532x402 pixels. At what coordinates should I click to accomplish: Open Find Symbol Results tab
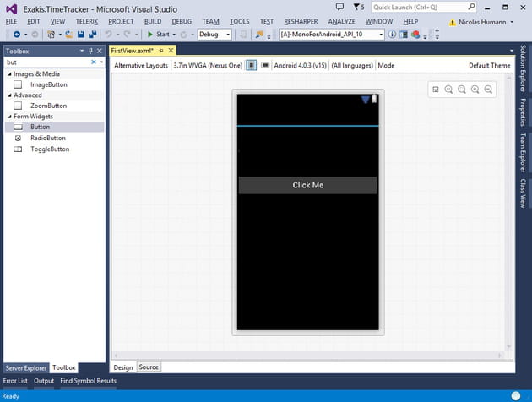click(88, 381)
